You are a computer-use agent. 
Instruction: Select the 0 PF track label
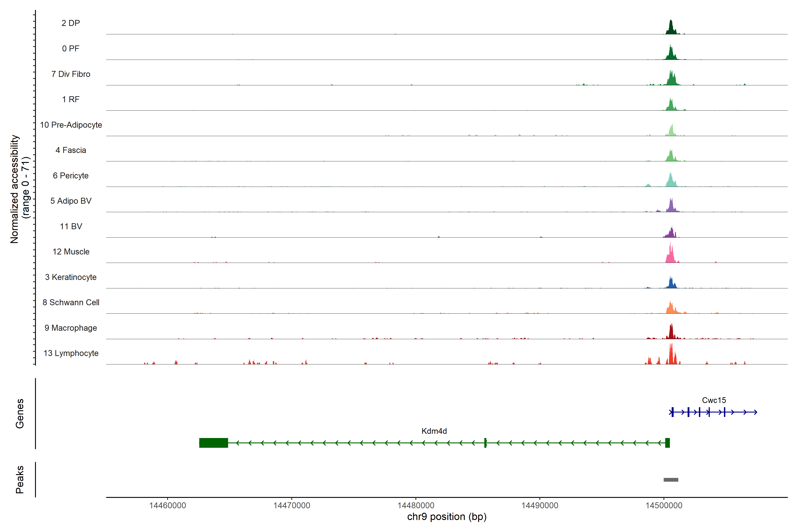pyautogui.click(x=70, y=49)
